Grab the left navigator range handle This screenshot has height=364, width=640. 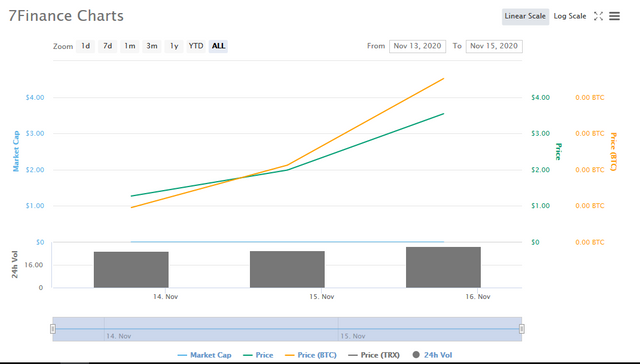[x=53, y=328]
